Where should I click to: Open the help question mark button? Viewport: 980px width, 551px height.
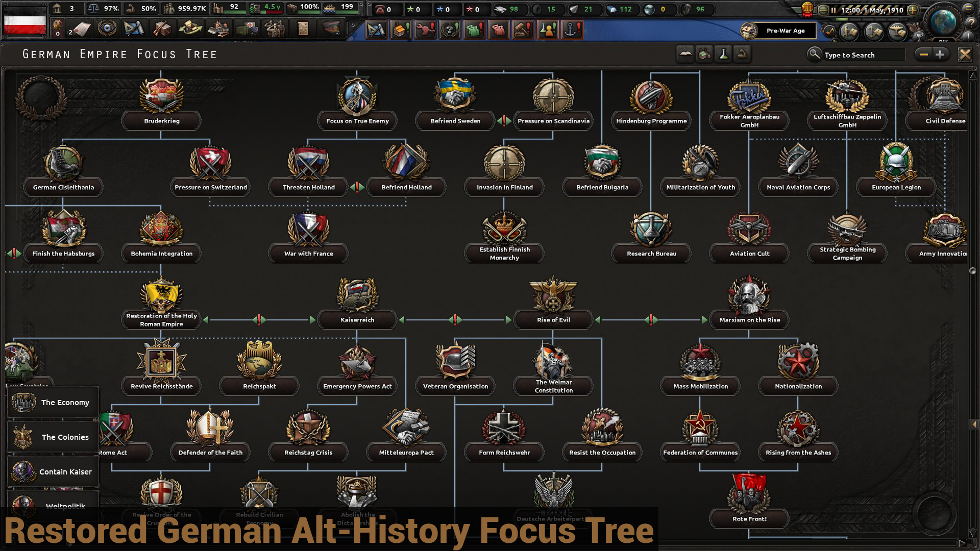coord(970,23)
